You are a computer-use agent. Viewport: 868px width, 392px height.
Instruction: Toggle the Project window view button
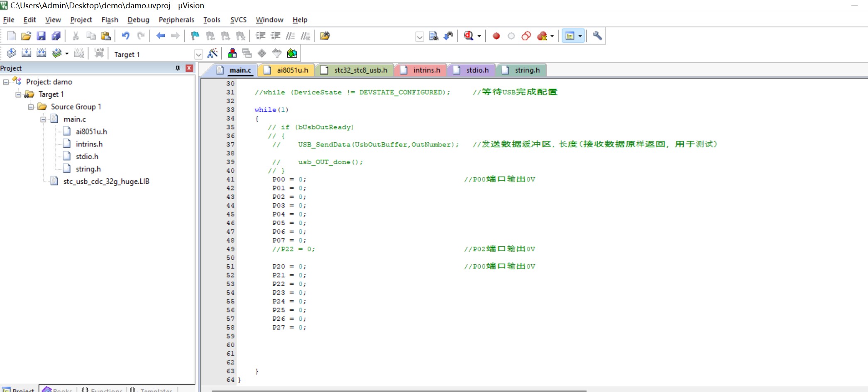pos(570,36)
